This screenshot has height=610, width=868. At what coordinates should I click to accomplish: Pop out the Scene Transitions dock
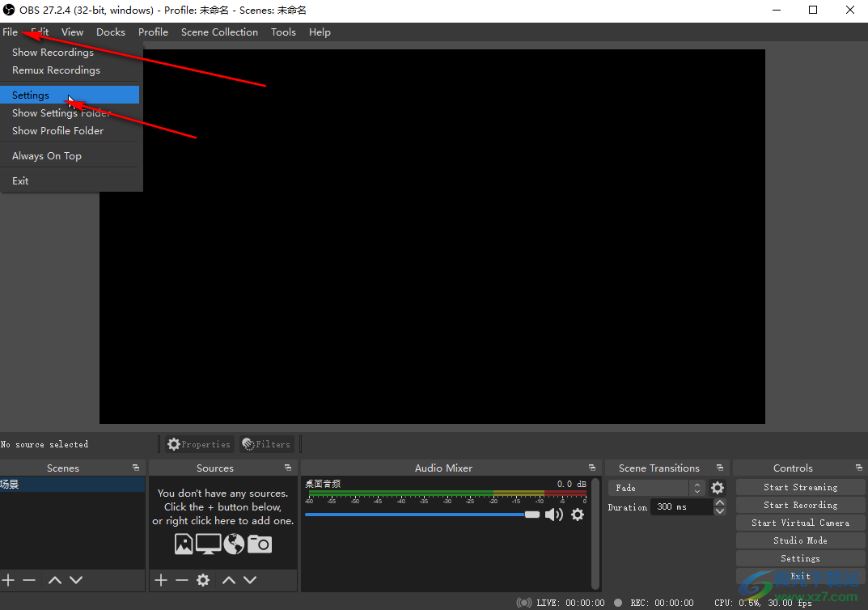[x=720, y=468]
